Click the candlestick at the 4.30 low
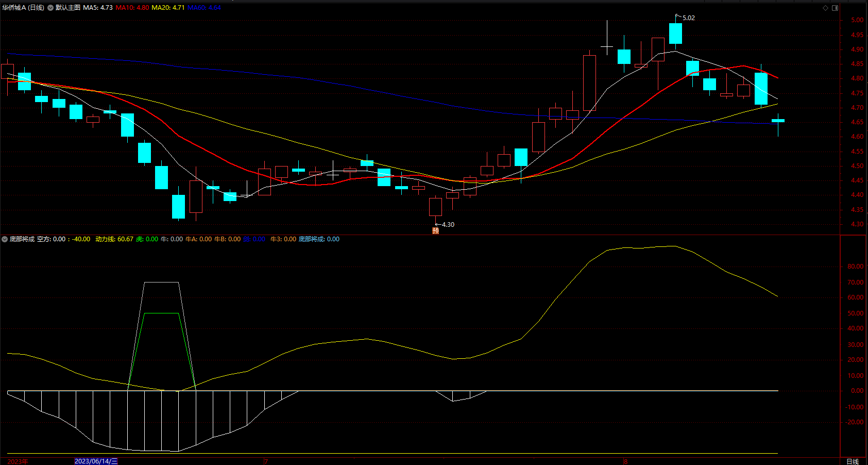 (x=435, y=207)
